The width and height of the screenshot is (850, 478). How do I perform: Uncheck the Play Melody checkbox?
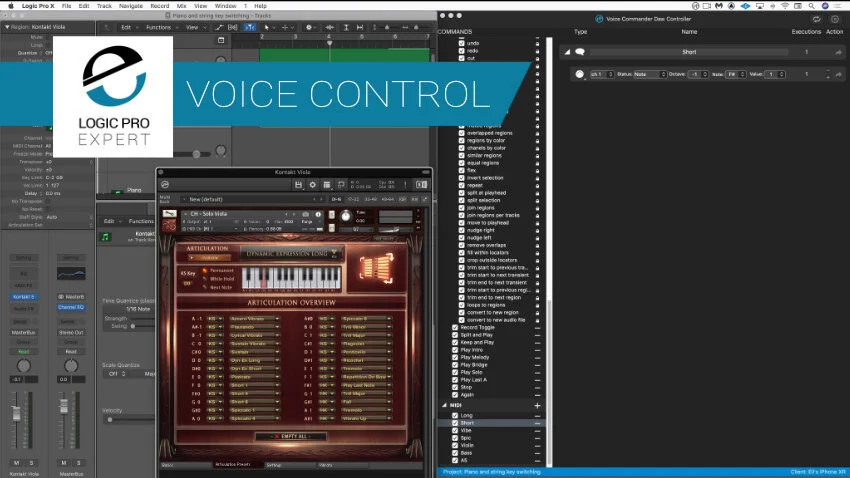tap(455, 357)
